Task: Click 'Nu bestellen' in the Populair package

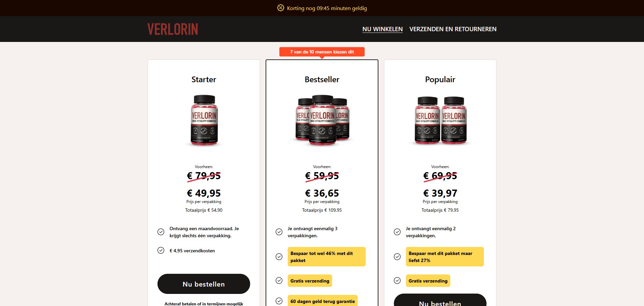Action: click(x=440, y=300)
